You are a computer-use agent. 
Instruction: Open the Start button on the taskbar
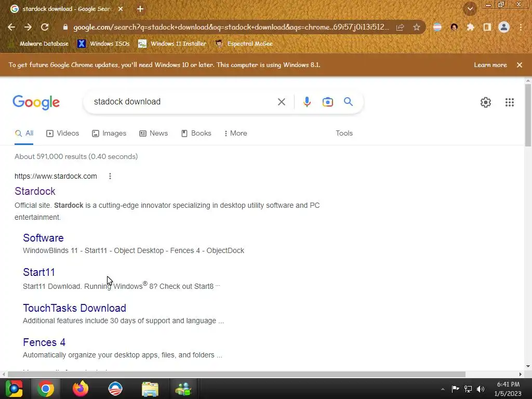14,389
